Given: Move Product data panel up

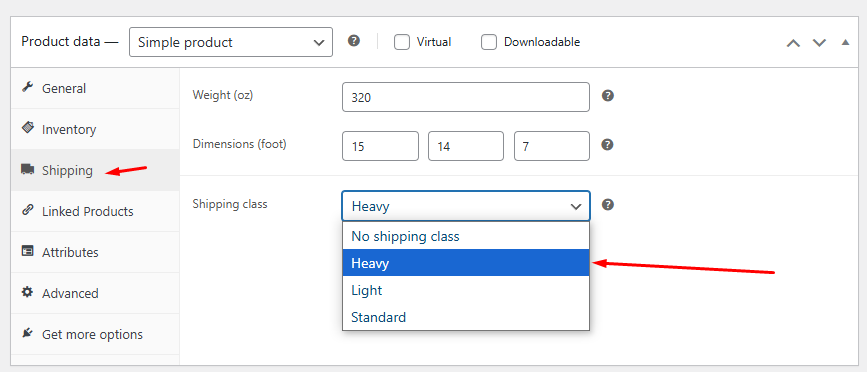Looking at the screenshot, I should (793, 43).
